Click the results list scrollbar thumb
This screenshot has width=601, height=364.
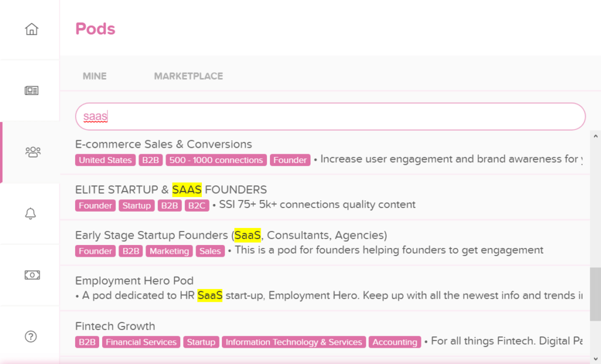[x=595, y=294]
